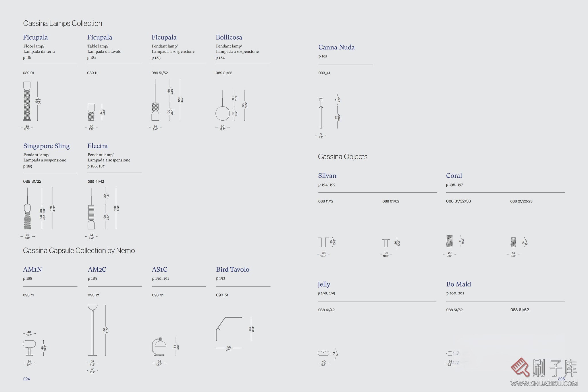Image resolution: width=588 pixels, height=392 pixels.
Task: Select the Canna Nuda lamp drawing
Action: pos(321,113)
